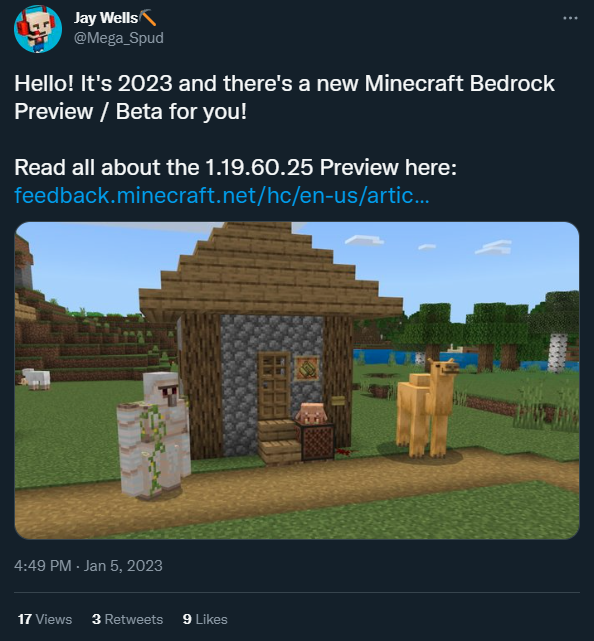Click the 4:49 PM timestamp

tap(43, 566)
